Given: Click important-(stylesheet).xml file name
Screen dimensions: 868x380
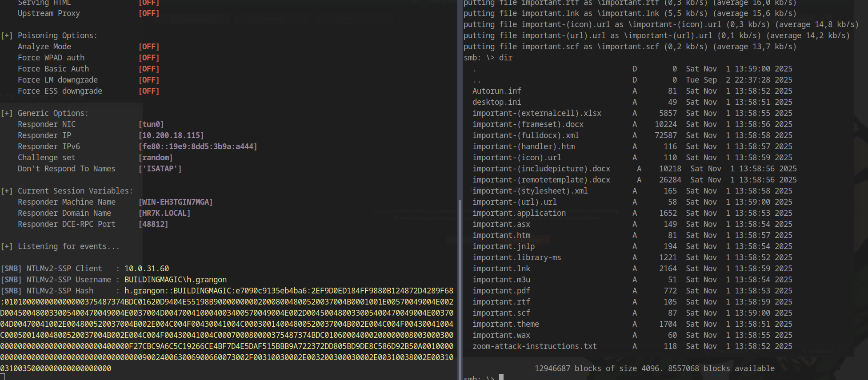Looking at the screenshot, I should 530,191.
